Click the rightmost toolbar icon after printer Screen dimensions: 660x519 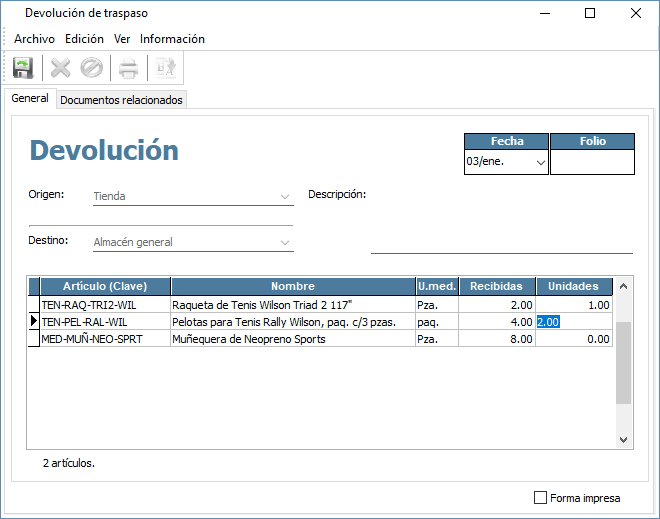(x=164, y=68)
